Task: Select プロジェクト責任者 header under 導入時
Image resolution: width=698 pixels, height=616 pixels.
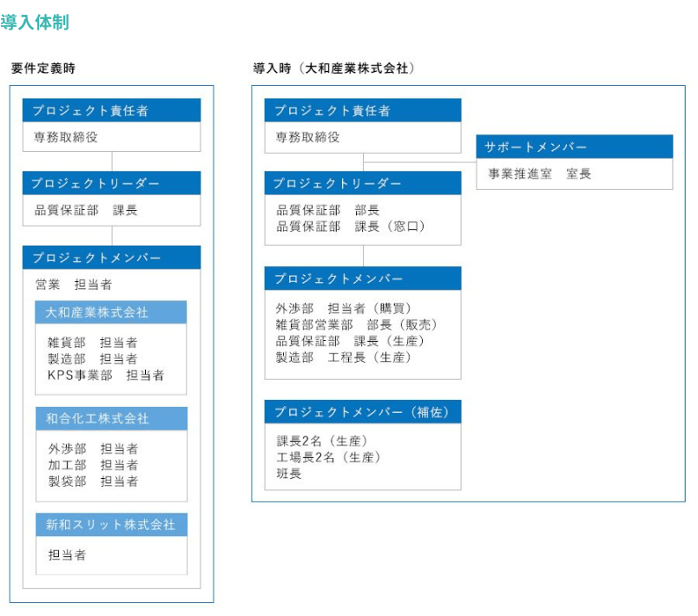Action: click(x=362, y=110)
